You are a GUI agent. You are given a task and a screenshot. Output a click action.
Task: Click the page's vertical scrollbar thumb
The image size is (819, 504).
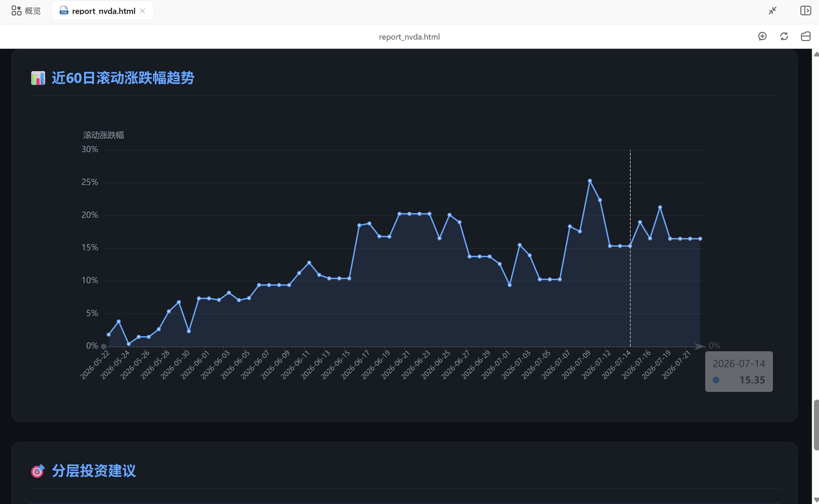click(x=816, y=425)
